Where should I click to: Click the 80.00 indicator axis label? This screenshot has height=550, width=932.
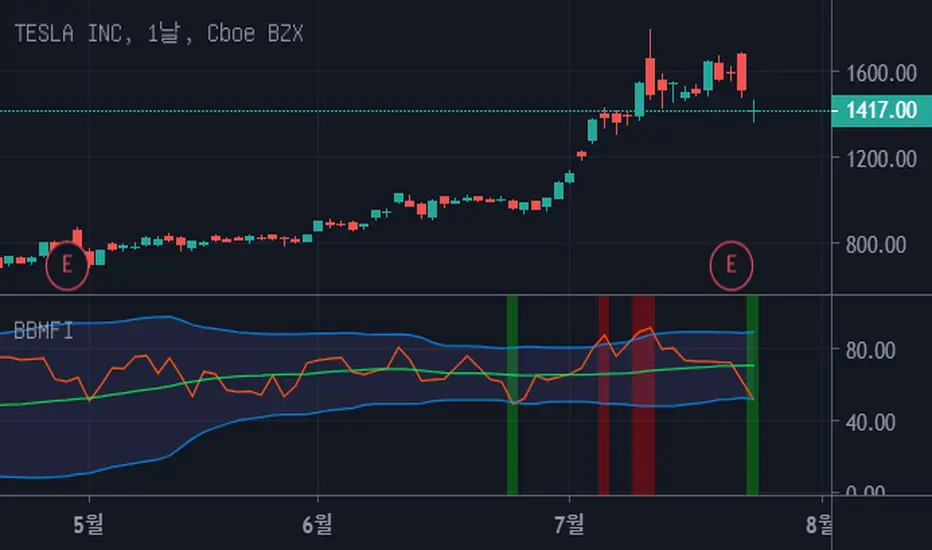point(870,350)
